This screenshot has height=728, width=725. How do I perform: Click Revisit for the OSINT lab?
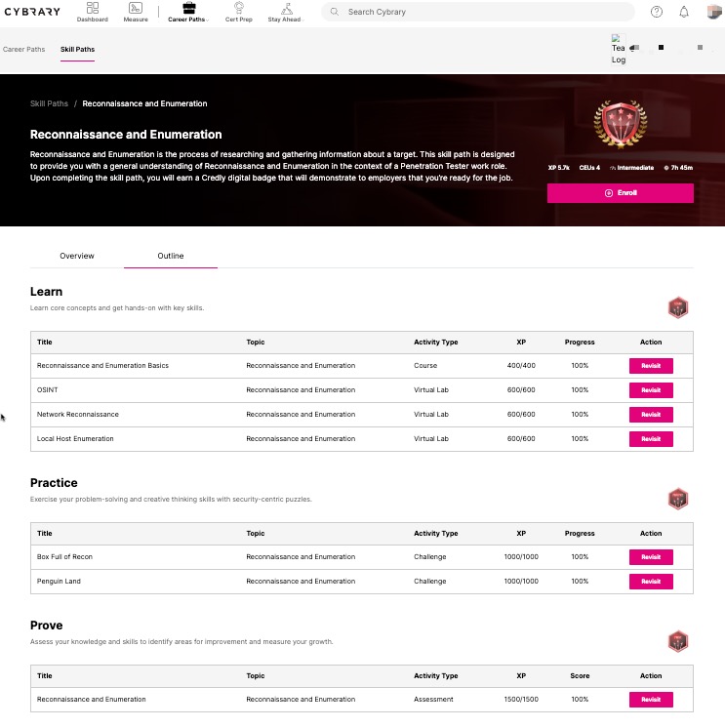[651, 390]
